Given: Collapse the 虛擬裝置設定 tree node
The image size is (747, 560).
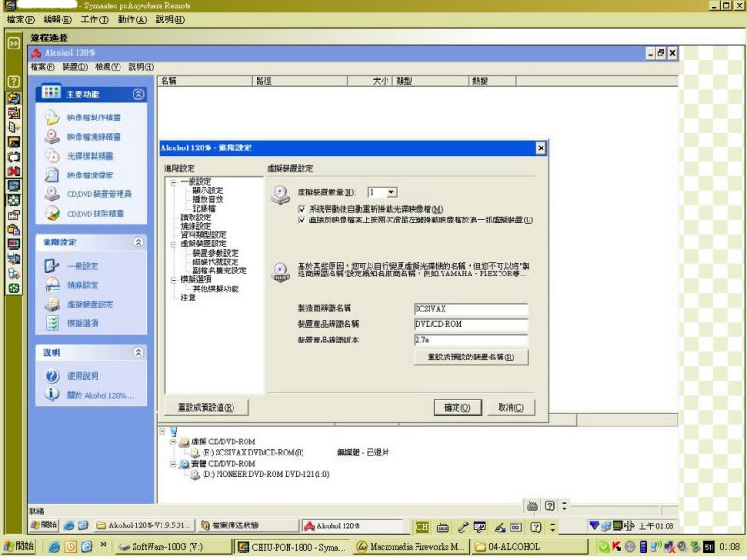Looking at the screenshot, I should [x=174, y=244].
